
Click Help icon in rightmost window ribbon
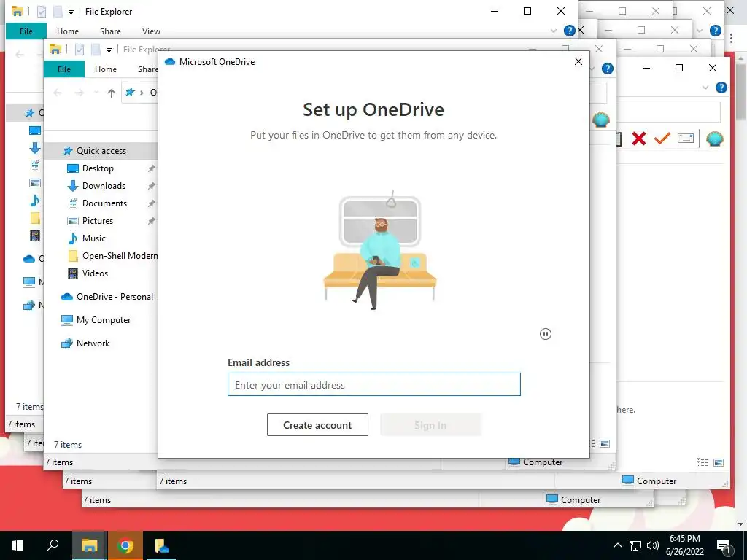[721, 87]
